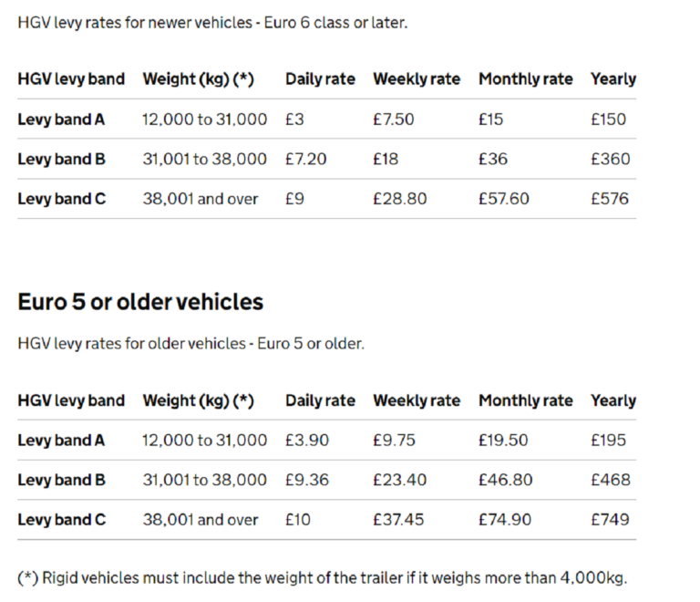
Task: Click 'Weekly rate' header in first table
Action: point(417,79)
